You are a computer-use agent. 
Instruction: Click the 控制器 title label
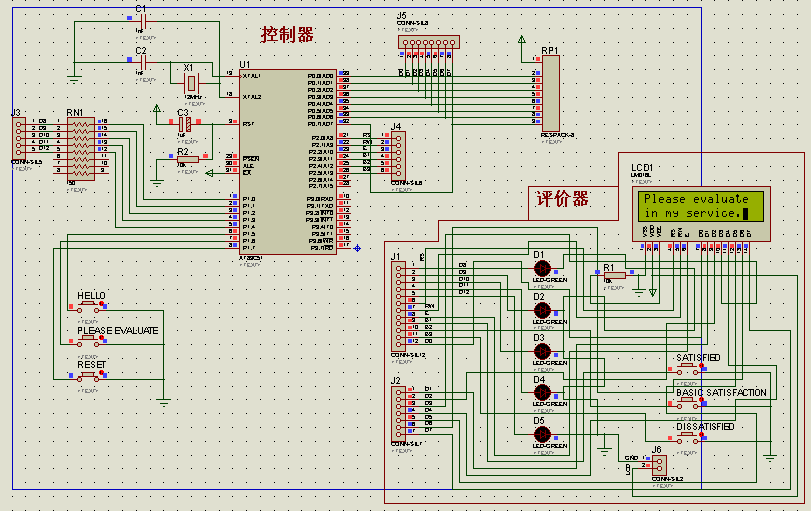287,35
